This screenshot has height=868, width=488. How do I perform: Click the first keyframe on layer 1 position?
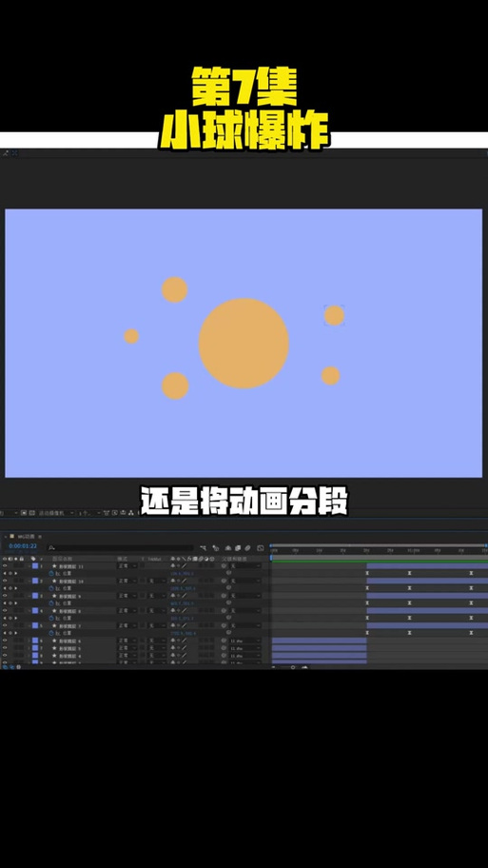coord(367,573)
